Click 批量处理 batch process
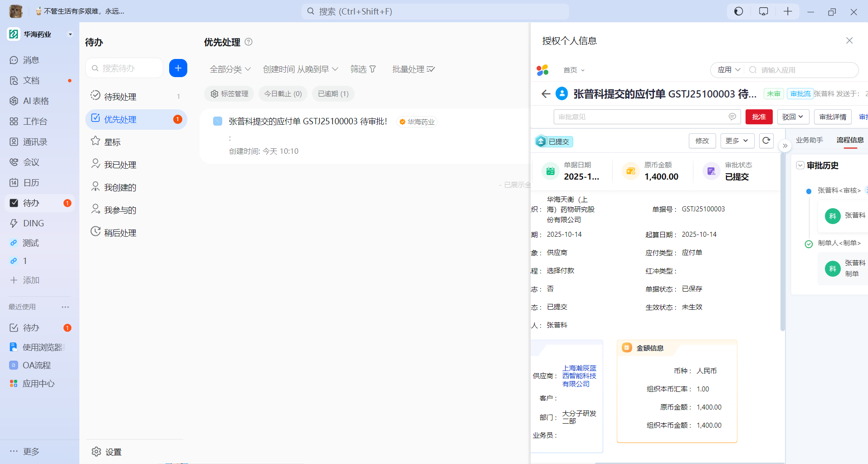 pos(414,69)
